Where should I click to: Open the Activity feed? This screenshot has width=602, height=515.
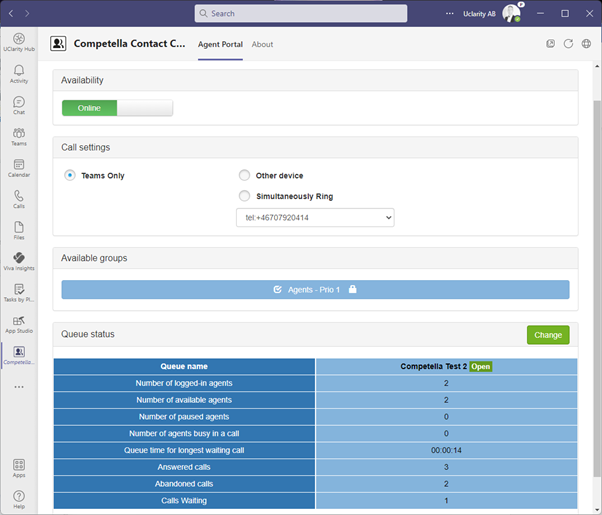[x=19, y=74]
